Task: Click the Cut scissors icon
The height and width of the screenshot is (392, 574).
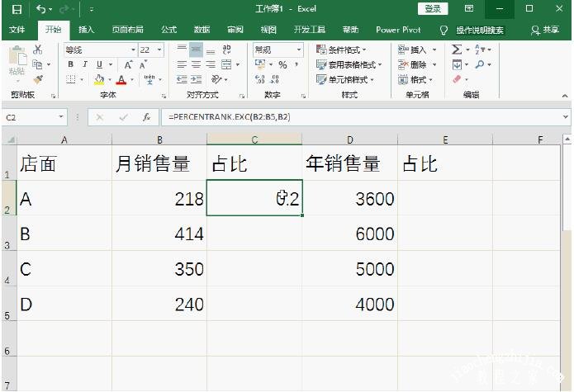Action: pyautogui.click(x=38, y=50)
